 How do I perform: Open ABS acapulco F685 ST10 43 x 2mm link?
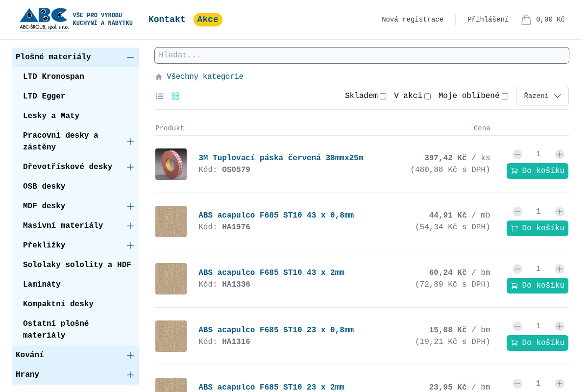(x=271, y=273)
